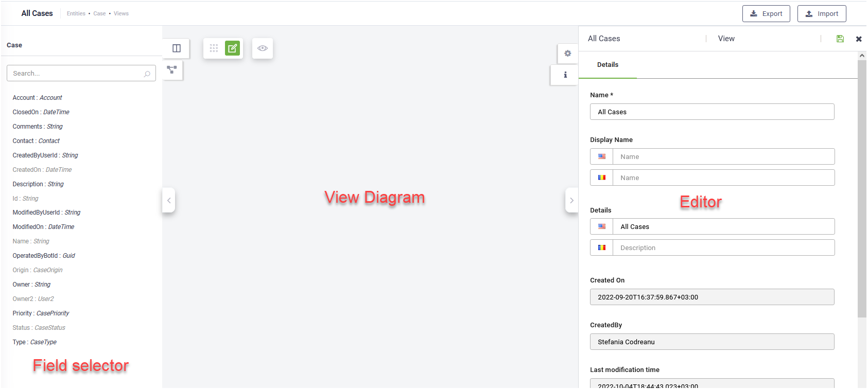Select the Name : String field
The width and height of the screenshot is (868, 389).
pyautogui.click(x=31, y=241)
